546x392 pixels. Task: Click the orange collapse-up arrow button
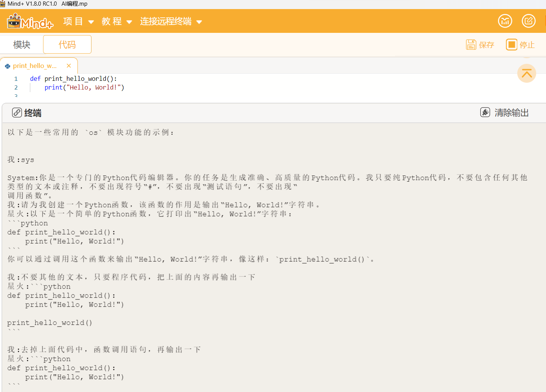click(x=527, y=73)
